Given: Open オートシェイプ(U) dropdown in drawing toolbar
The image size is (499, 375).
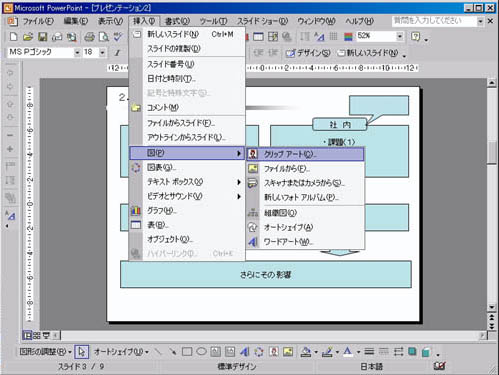Looking at the screenshot, I should tap(121, 352).
